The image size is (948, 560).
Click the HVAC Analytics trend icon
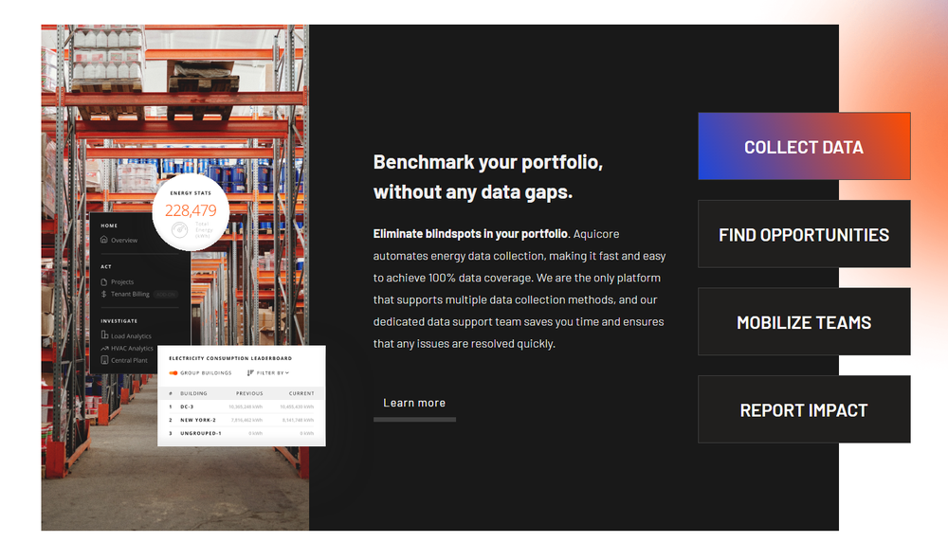coord(104,349)
